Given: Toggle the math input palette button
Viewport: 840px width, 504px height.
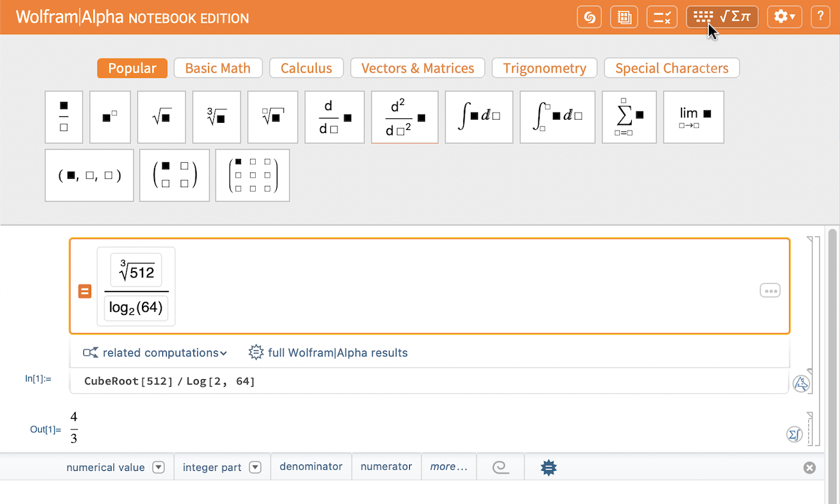Looking at the screenshot, I should pyautogui.click(x=722, y=17).
